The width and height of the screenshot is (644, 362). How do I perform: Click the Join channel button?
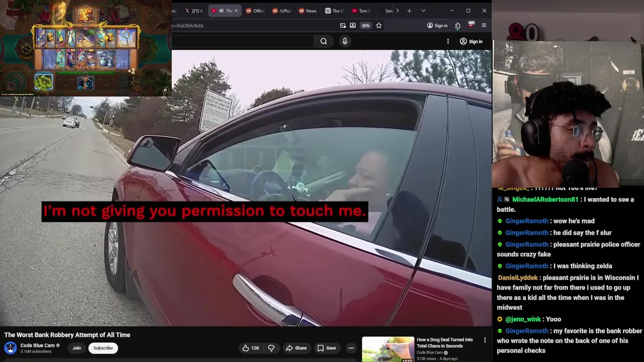[x=76, y=348]
